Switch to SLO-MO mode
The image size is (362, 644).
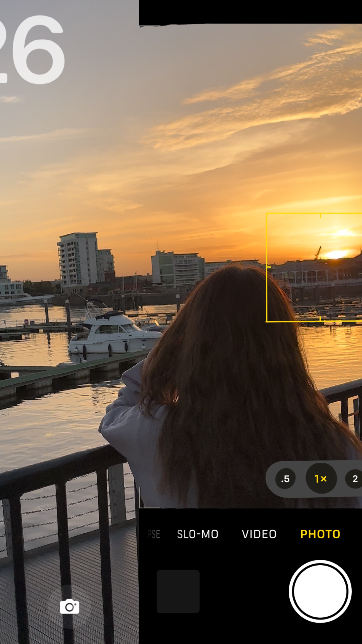[197, 534]
